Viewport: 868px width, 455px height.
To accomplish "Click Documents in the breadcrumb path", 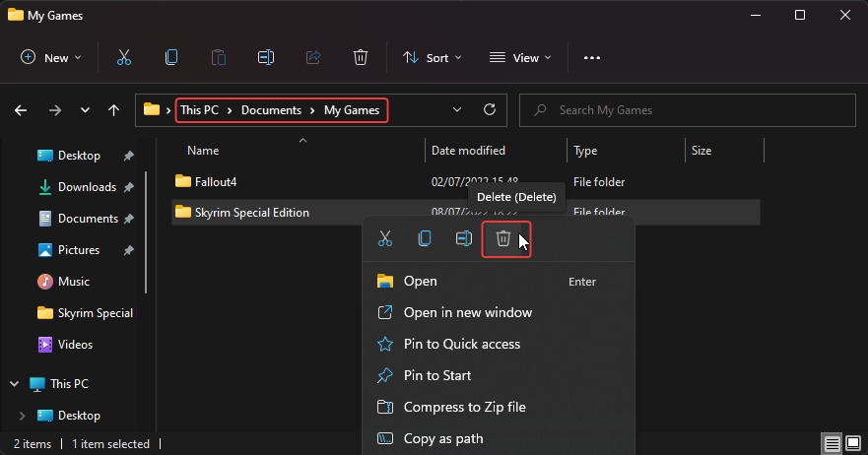I will tap(271, 110).
